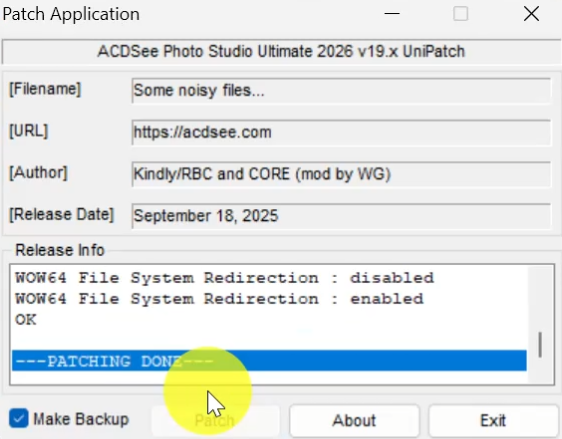The image size is (562, 439).
Task: Click the Redirection : disabled log line
Action: tap(224, 278)
